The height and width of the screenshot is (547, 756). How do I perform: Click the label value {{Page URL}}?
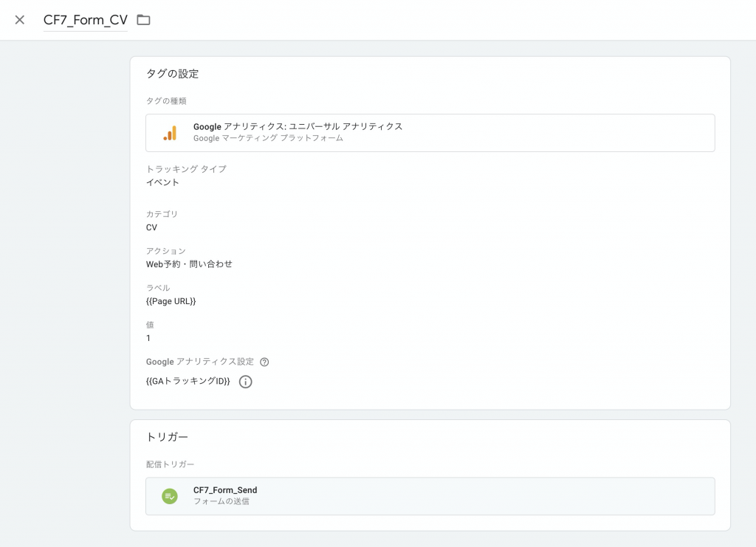(x=171, y=301)
